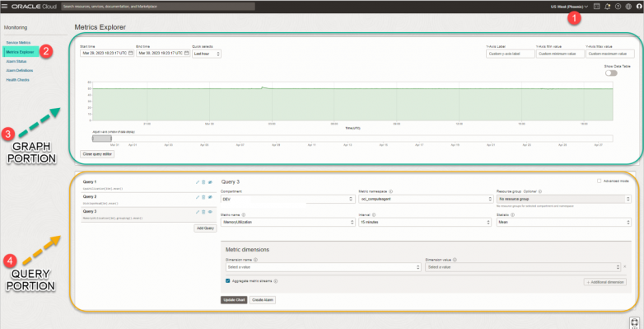Click the Oracle Cloud logo
The width and height of the screenshot is (644, 329).
[34, 7]
